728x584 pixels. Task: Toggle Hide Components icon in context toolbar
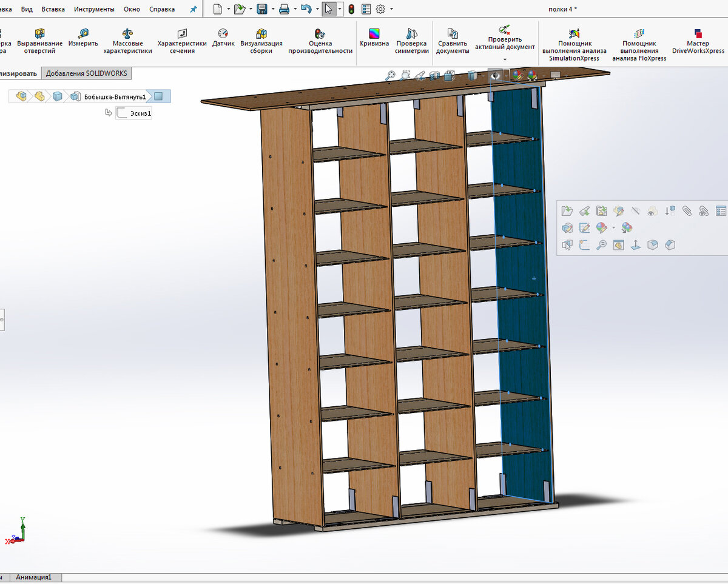point(635,211)
